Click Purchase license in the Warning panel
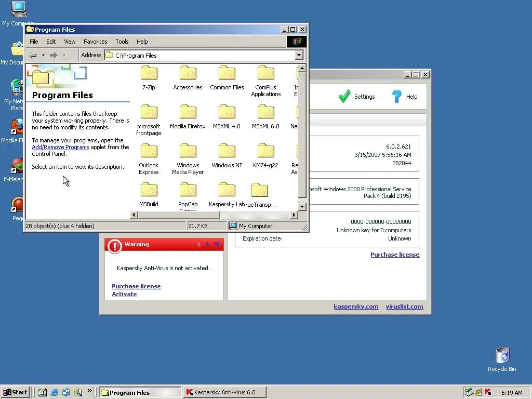 [x=137, y=286]
